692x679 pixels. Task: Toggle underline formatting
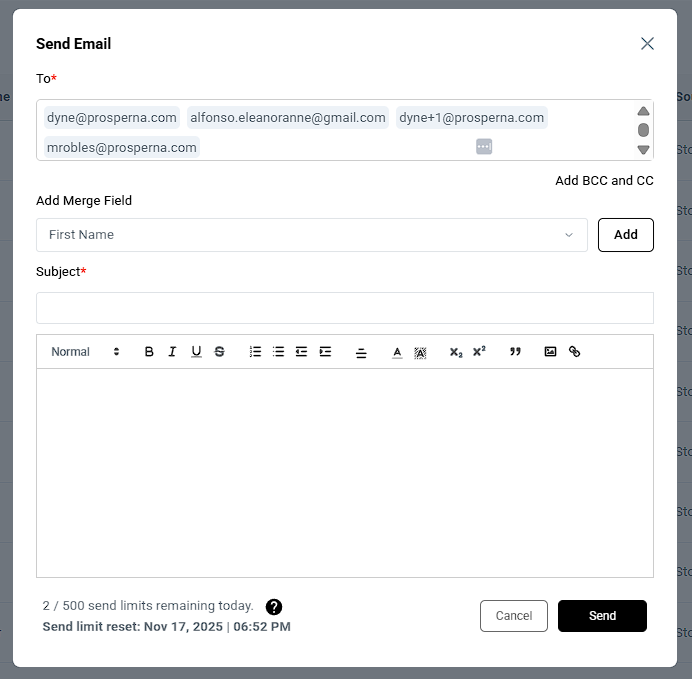196,352
